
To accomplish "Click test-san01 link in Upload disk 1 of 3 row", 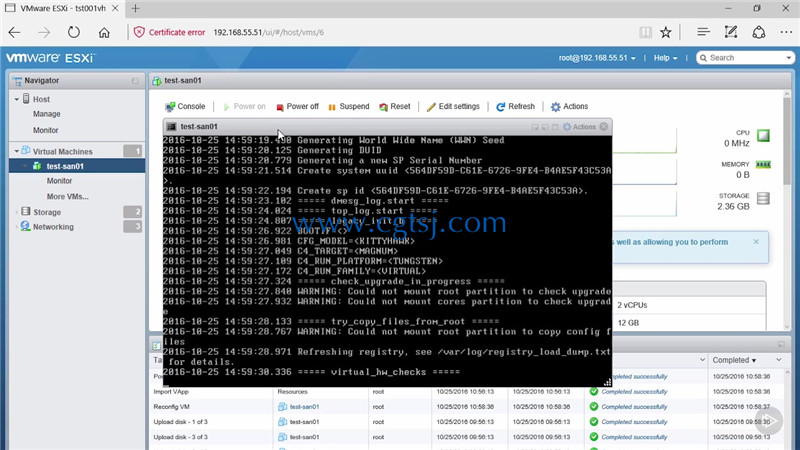I will [304, 422].
